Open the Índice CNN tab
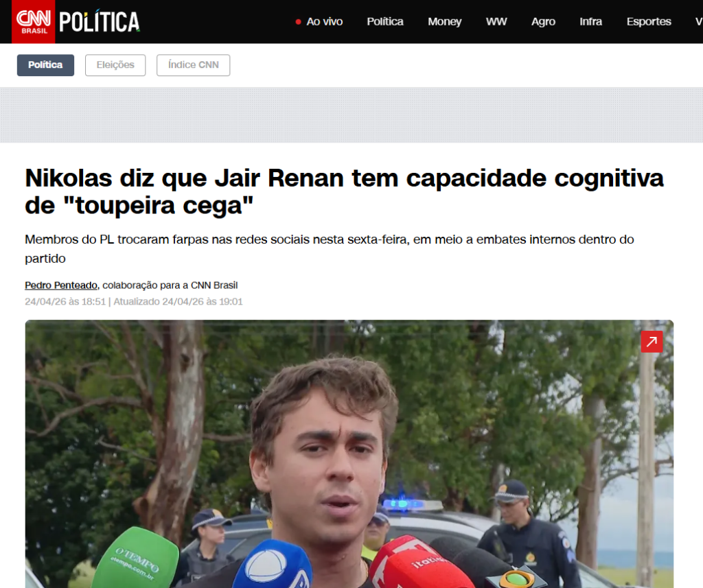703x588 pixels. (x=193, y=65)
